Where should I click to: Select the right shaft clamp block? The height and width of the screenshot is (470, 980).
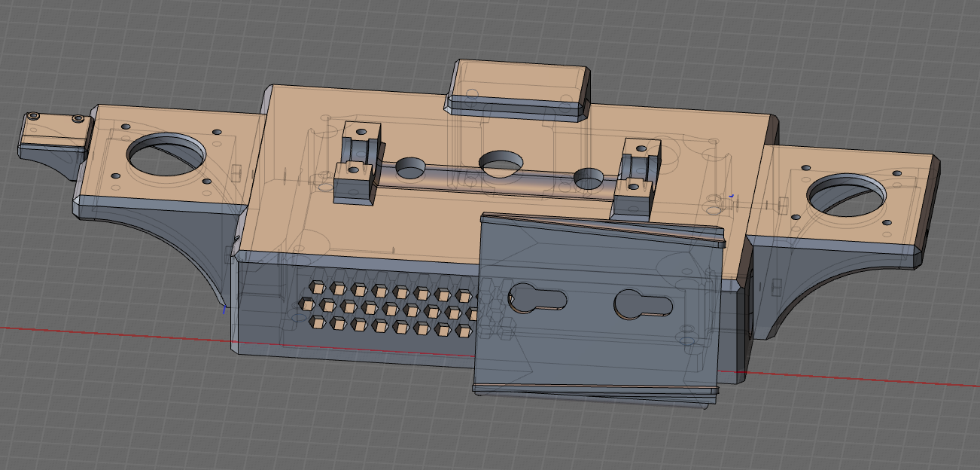coord(637,179)
